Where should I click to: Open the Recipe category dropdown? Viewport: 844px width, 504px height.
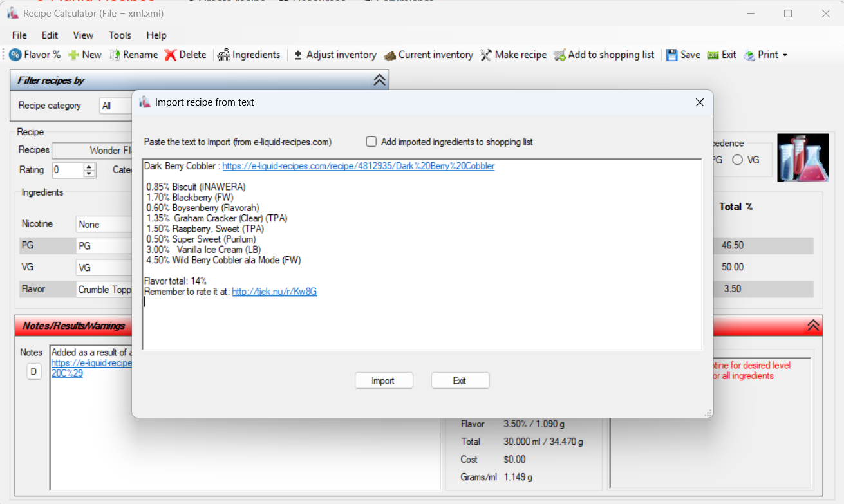(x=116, y=106)
